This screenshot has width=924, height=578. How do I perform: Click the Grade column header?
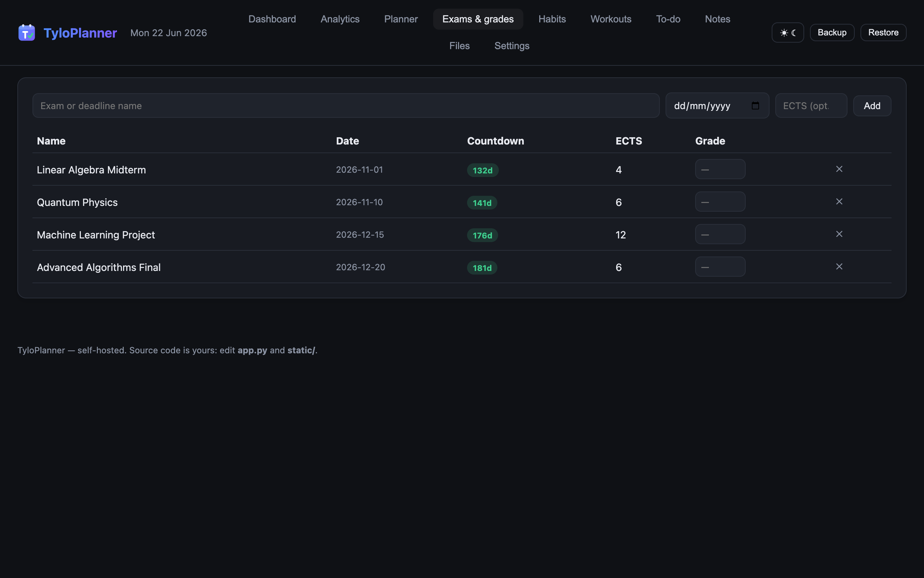click(710, 141)
